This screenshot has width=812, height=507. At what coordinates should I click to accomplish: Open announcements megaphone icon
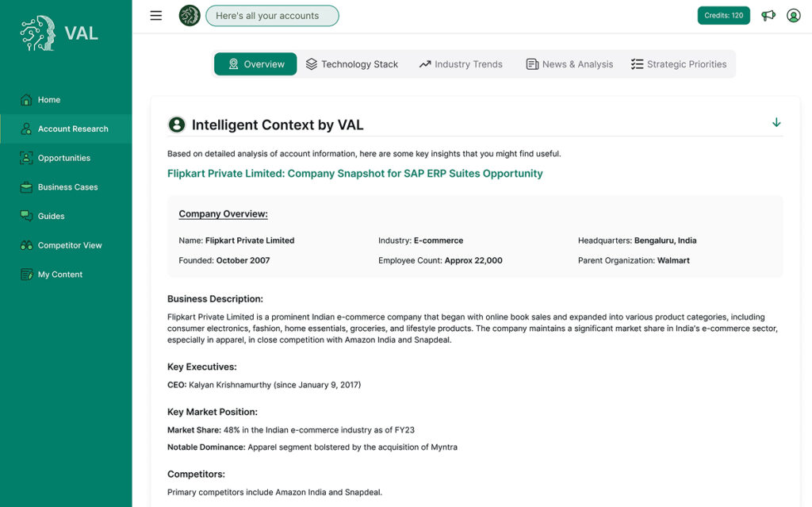point(768,16)
